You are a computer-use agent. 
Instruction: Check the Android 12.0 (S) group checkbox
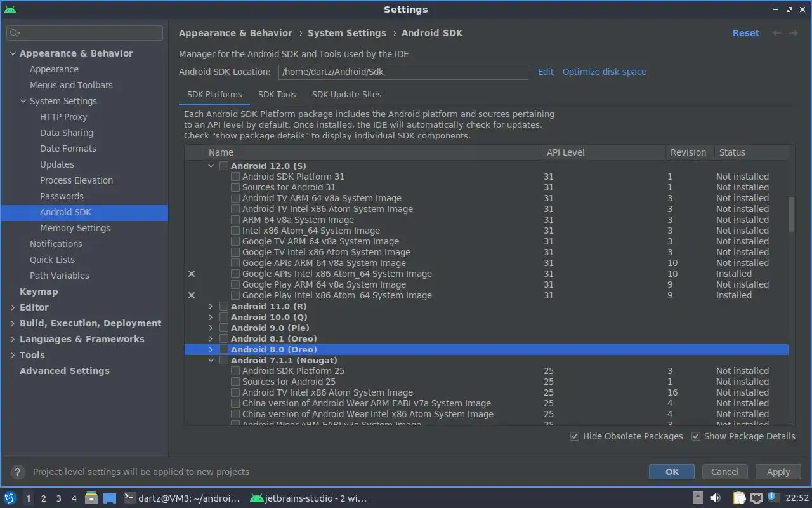[224, 166]
